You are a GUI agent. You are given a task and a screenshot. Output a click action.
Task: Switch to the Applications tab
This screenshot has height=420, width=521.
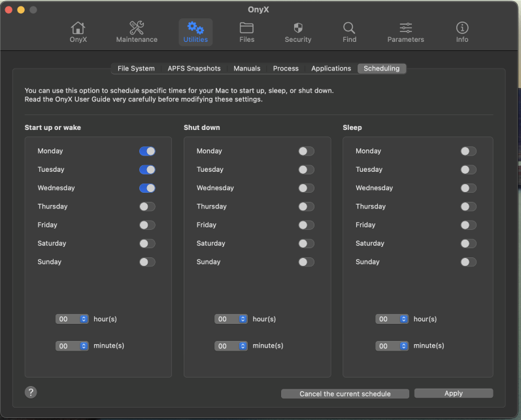331,69
